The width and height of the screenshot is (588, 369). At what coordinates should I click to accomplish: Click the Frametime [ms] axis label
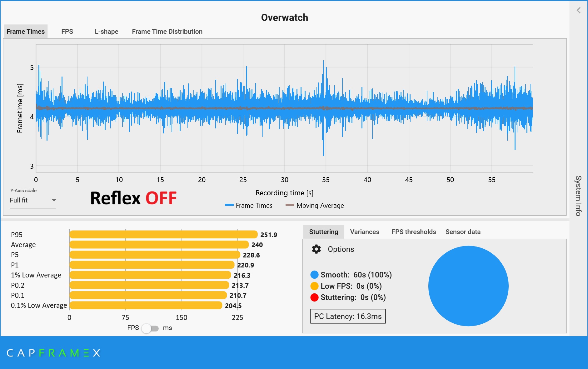[20, 108]
